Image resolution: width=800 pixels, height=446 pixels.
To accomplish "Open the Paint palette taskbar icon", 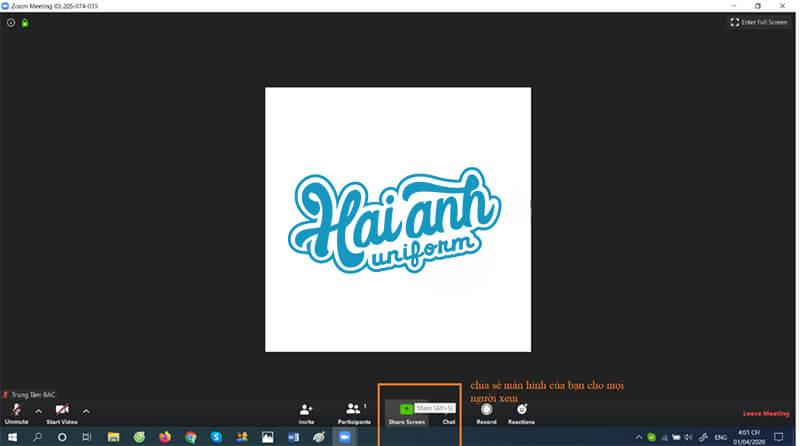I will (319, 437).
